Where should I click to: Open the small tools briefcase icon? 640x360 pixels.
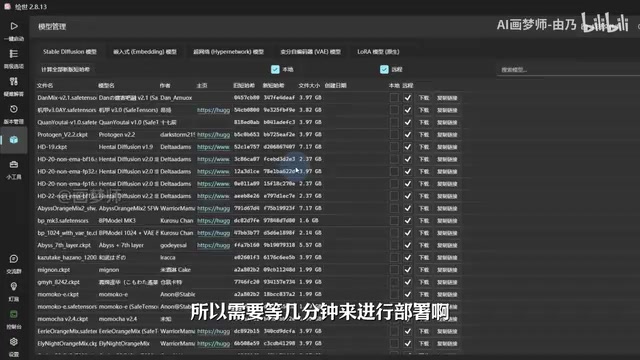(x=14, y=164)
